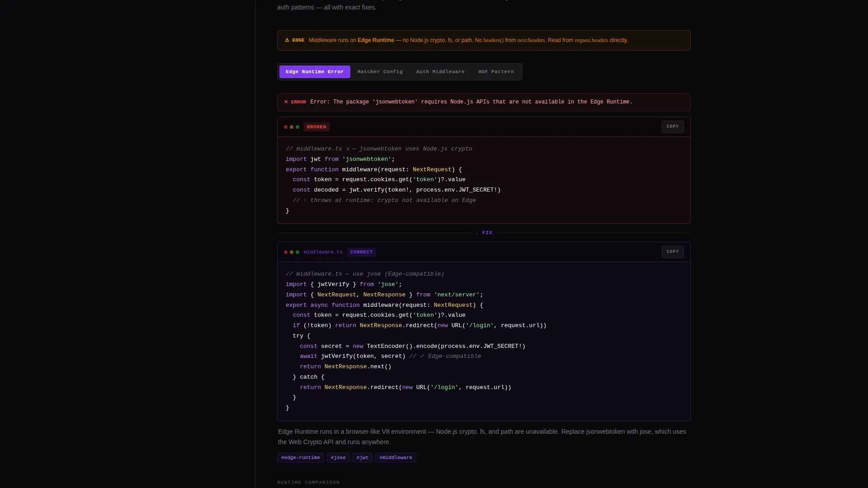This screenshot has width=868, height=488.
Task: Open the Auth Middleware tab
Action: (x=440, y=72)
